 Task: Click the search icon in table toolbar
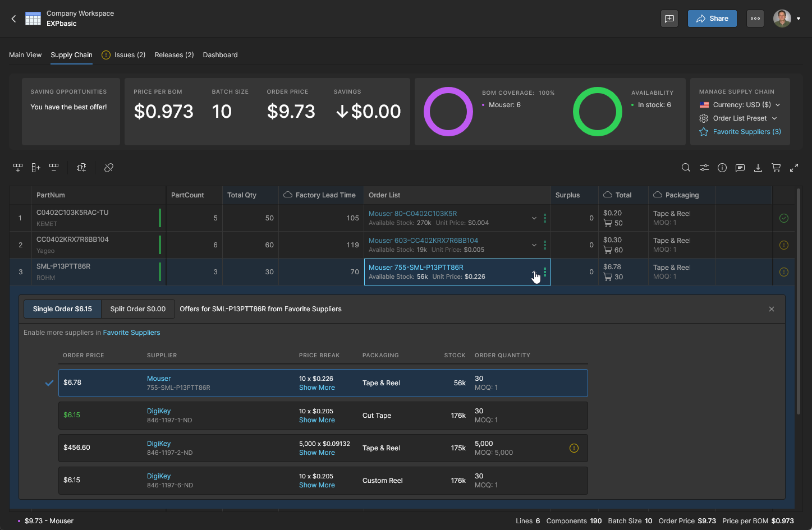click(x=686, y=168)
